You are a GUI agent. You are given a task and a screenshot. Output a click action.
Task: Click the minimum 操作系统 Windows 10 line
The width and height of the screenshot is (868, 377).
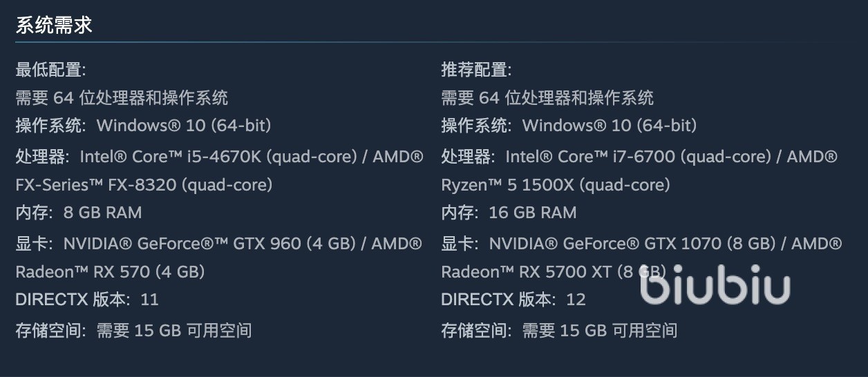[143, 126]
